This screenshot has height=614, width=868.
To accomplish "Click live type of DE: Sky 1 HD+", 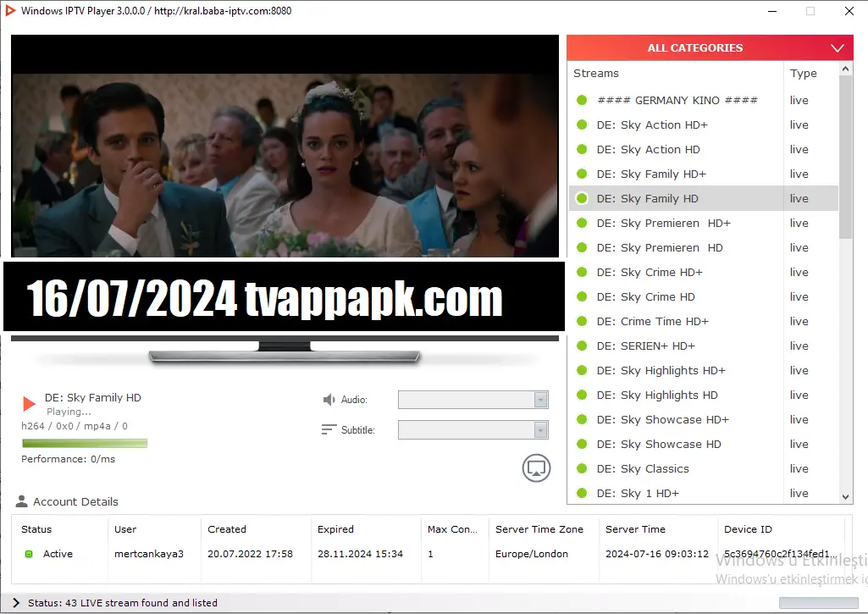I will [x=799, y=493].
